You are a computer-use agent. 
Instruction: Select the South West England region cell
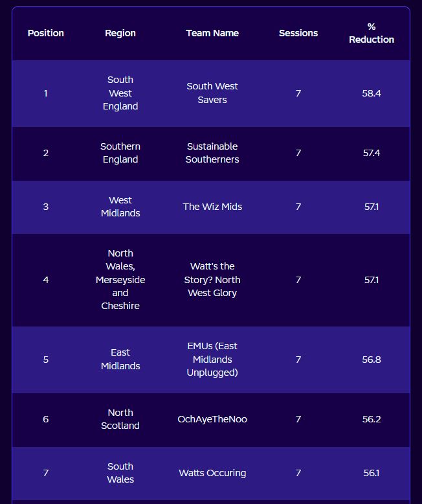(120, 93)
